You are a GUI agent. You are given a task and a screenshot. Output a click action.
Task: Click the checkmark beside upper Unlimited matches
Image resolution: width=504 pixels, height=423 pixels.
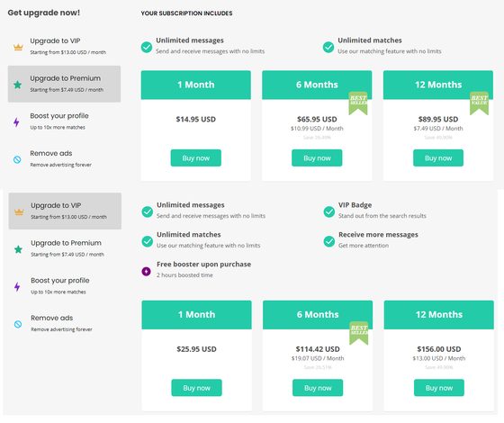[328, 47]
